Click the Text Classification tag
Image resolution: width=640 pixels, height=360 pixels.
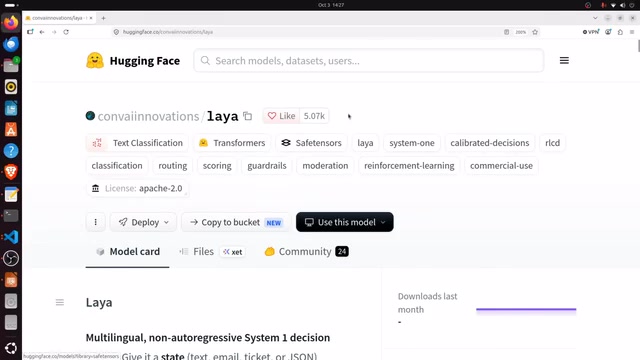[x=137, y=143]
